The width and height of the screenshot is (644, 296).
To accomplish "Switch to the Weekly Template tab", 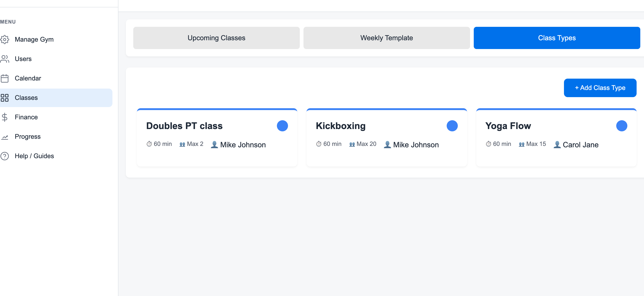I will point(387,38).
